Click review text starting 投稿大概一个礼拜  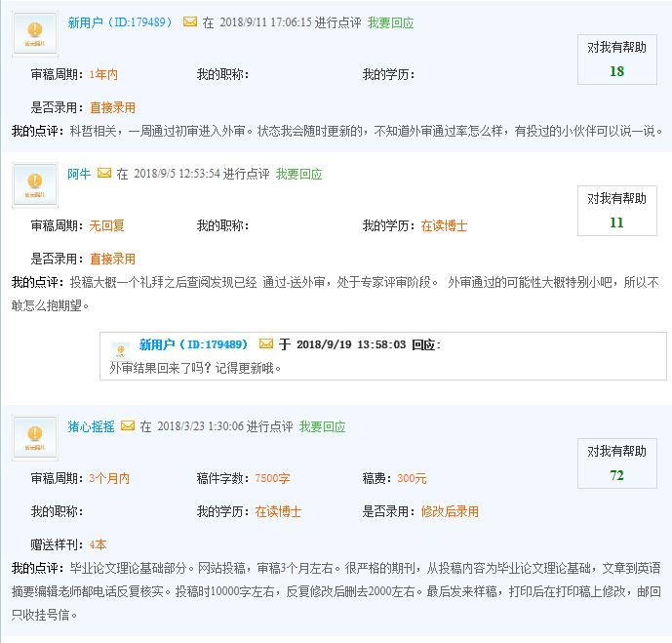click(x=336, y=294)
